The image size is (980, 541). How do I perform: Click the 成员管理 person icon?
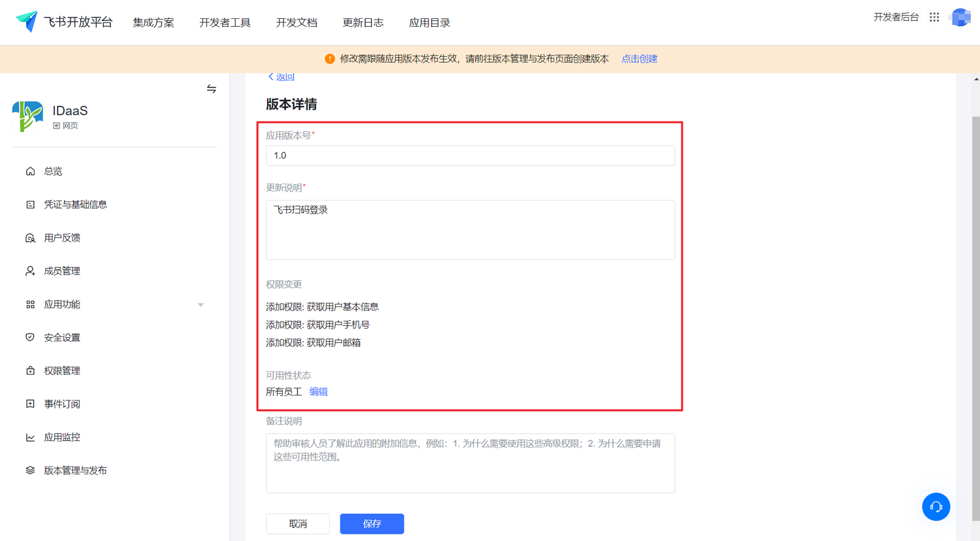(30, 271)
